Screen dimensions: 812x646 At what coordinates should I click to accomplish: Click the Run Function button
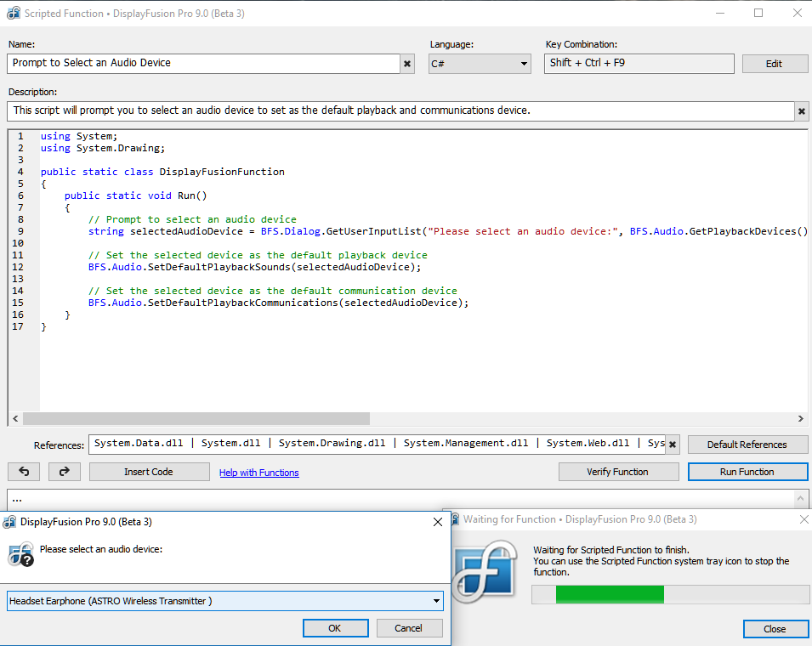(747, 472)
